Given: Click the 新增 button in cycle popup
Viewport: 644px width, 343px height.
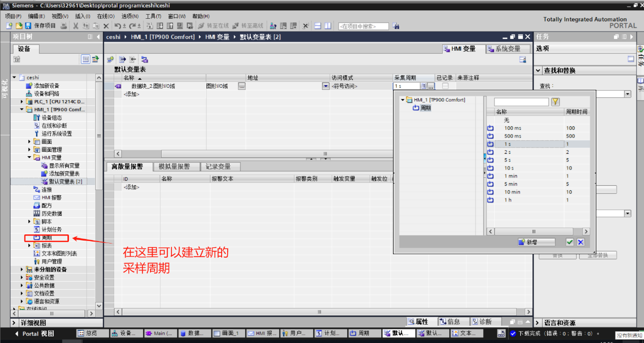Looking at the screenshot, I should click(x=536, y=243).
